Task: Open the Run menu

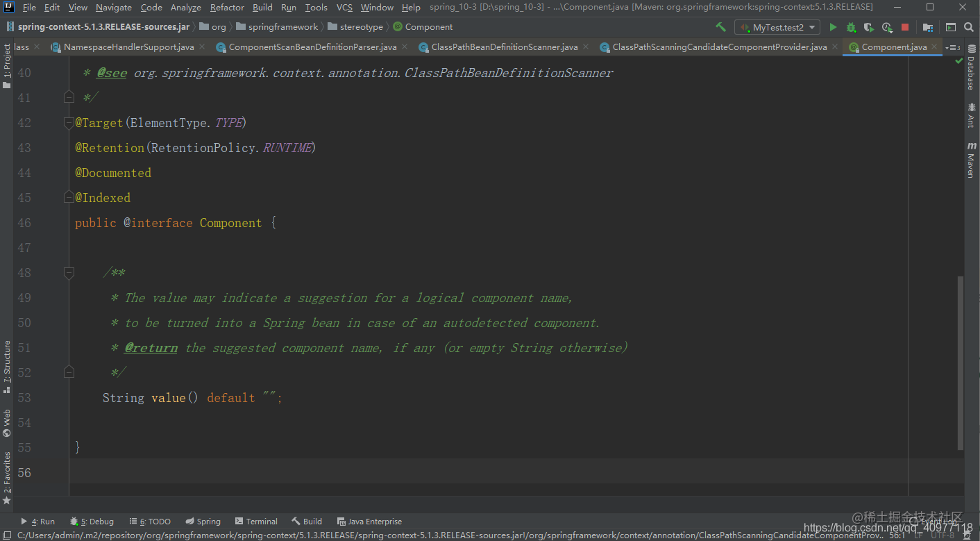Action: (289, 8)
